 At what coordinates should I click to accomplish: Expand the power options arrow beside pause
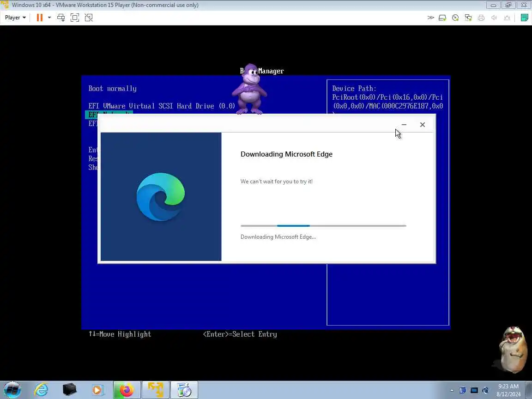tap(49, 18)
